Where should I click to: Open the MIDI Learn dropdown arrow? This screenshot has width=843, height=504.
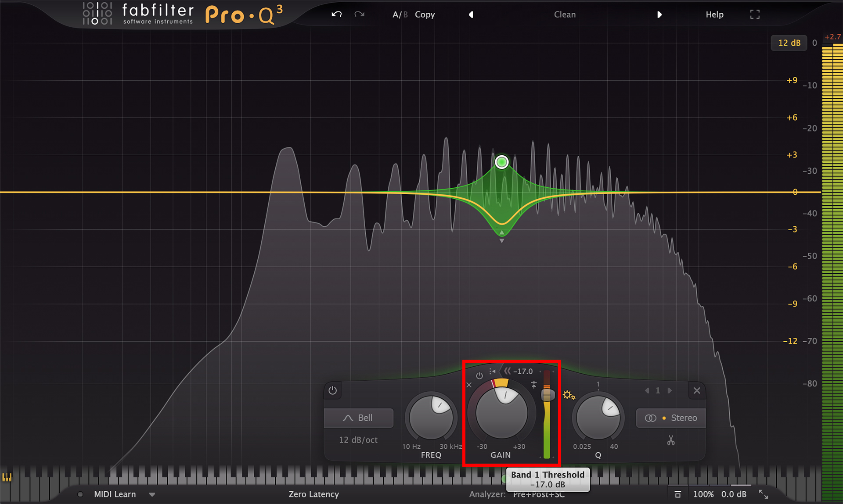(152, 494)
